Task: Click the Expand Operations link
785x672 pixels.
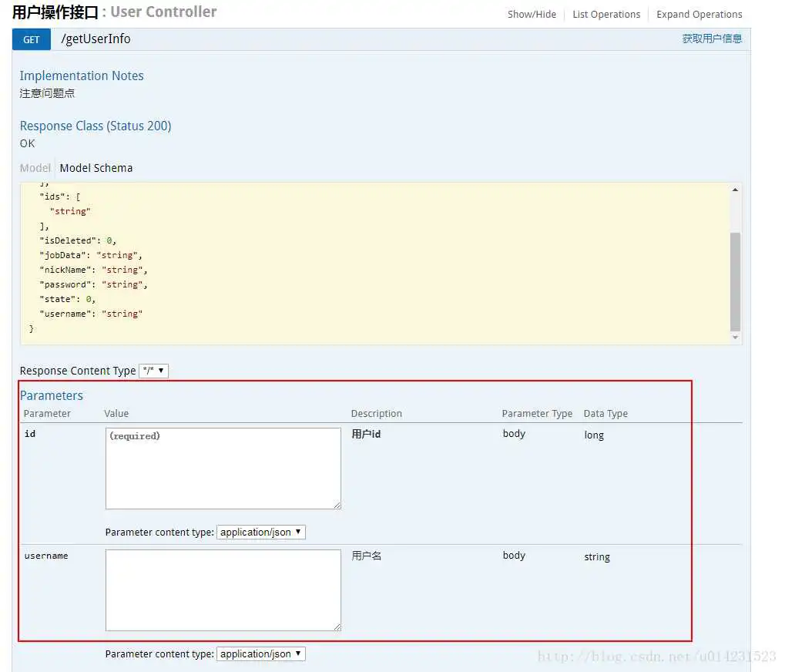Action: point(699,15)
